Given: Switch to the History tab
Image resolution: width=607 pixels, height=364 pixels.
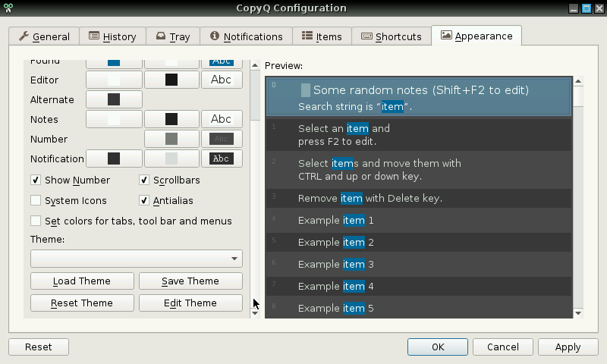Looking at the screenshot, I should pyautogui.click(x=112, y=36).
